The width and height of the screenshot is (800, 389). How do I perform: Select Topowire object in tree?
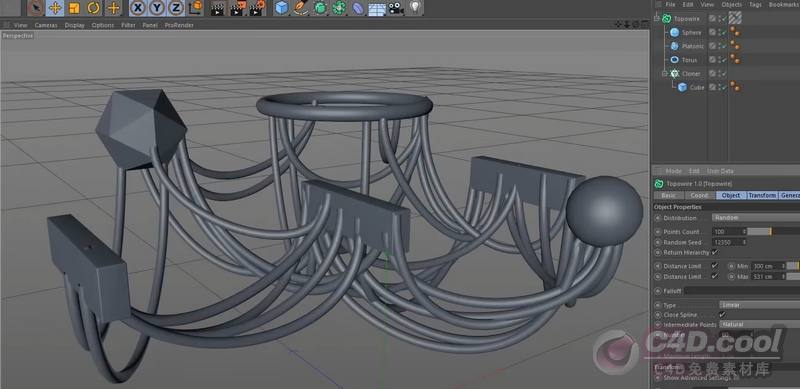pyautogui.click(x=686, y=18)
